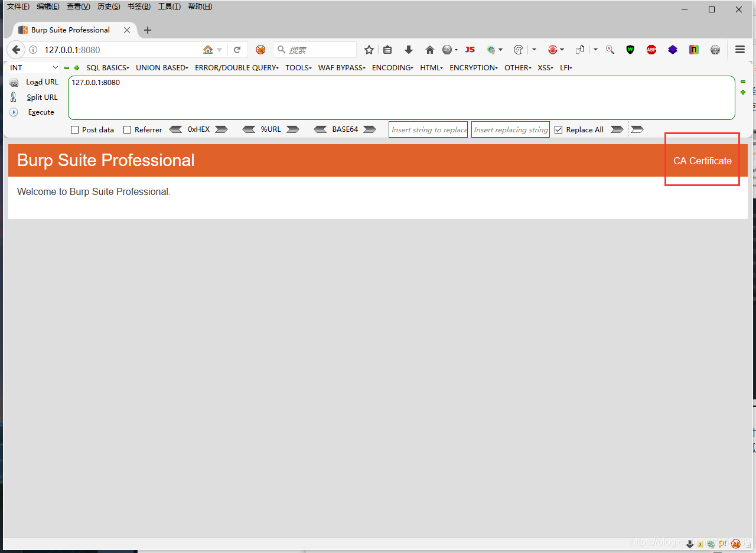Close the Burp Suite Professional tab
Viewport: 756px width, 553px height.
127,30
